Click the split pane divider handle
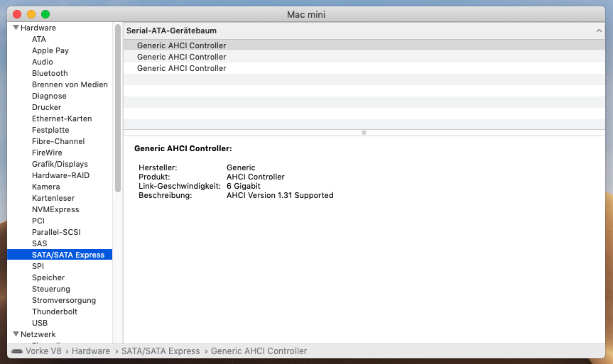Screen dimensions: 613x364 [x=364, y=133]
